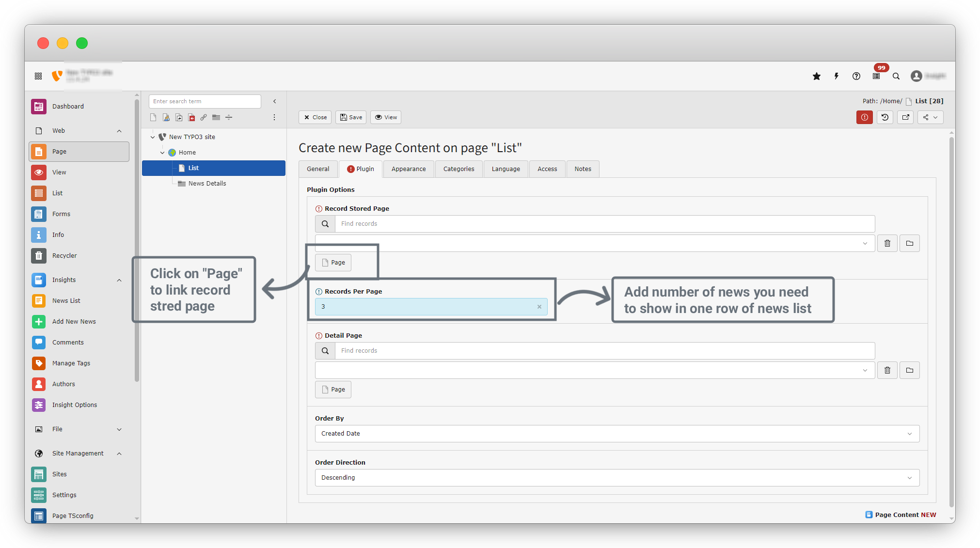Clear the Records Per Page value
Screen dimensions: 980x548
point(539,307)
